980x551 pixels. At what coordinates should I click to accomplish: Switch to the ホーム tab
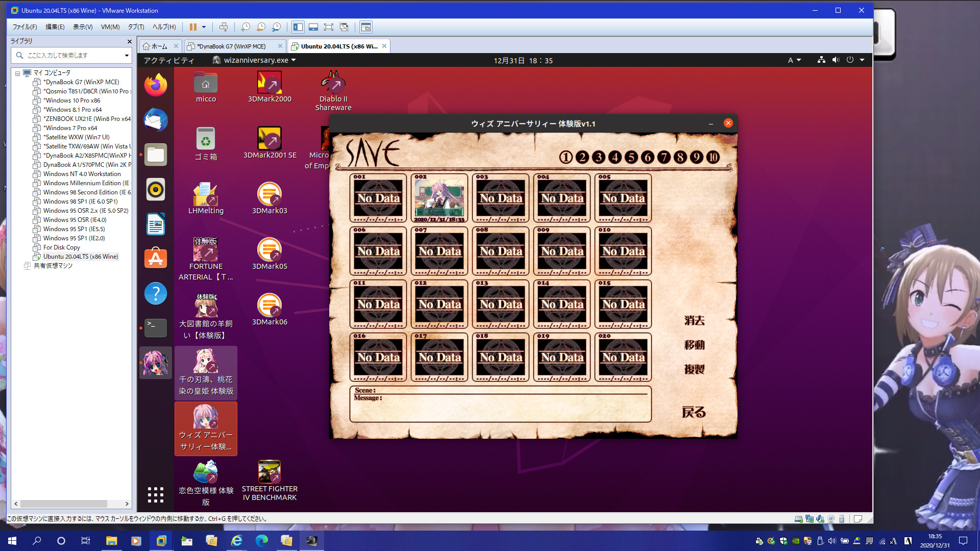click(x=159, y=46)
